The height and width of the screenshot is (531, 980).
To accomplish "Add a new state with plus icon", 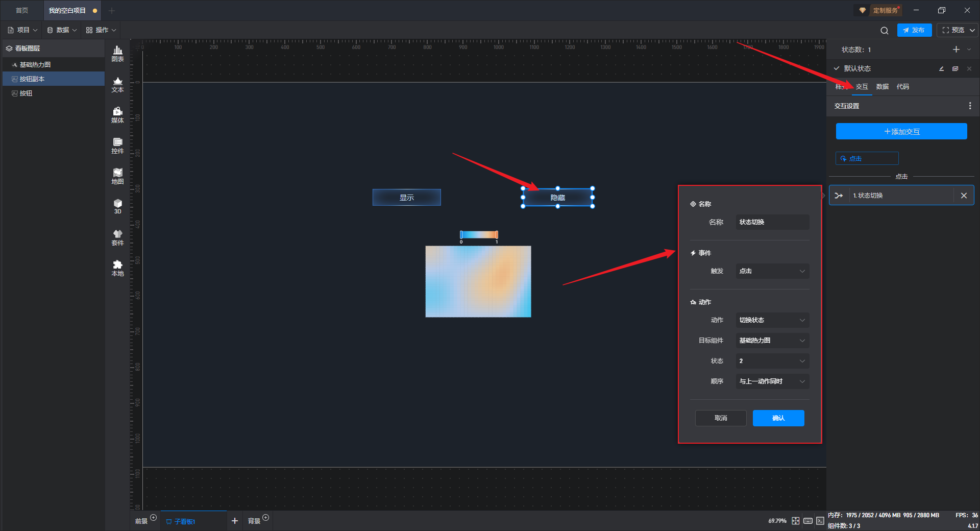I will click(x=956, y=50).
